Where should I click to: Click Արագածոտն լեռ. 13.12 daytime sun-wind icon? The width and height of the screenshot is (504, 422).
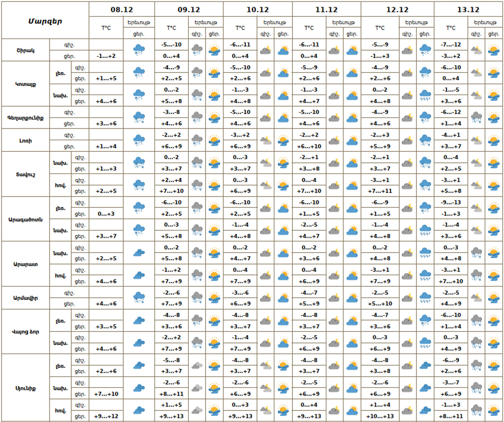(x=494, y=208)
